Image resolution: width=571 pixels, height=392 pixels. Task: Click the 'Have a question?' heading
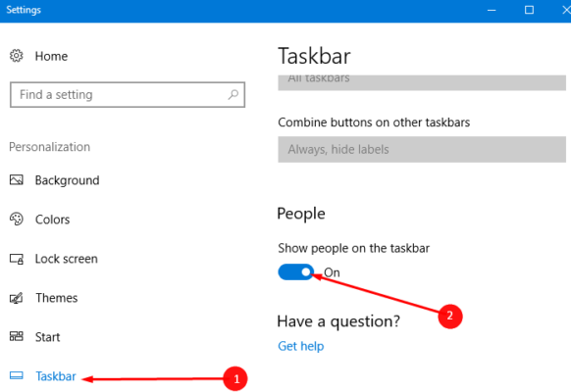(x=338, y=321)
